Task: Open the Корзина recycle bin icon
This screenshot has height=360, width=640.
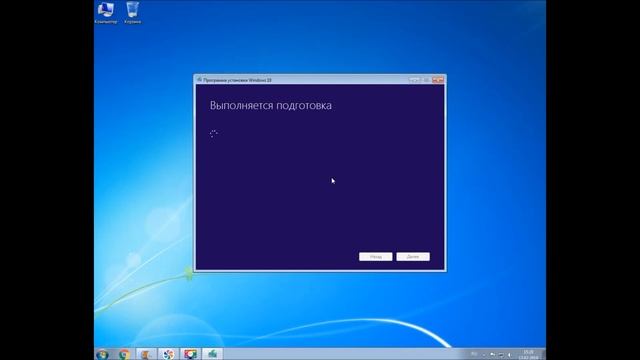Action: 133,13
